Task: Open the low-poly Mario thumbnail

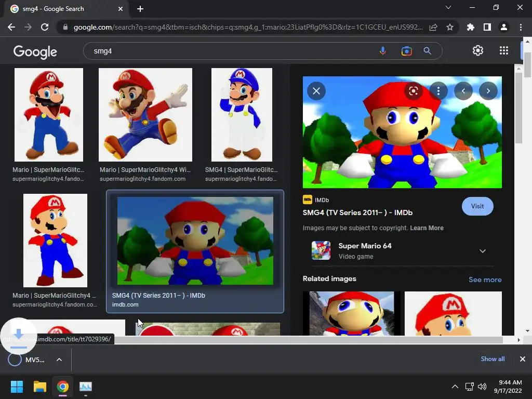Action: (55, 241)
